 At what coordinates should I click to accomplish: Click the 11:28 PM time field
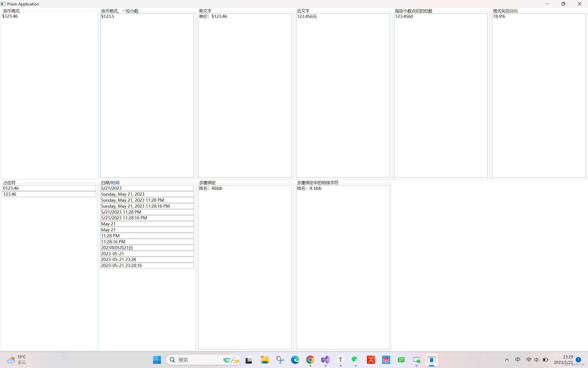(x=147, y=236)
